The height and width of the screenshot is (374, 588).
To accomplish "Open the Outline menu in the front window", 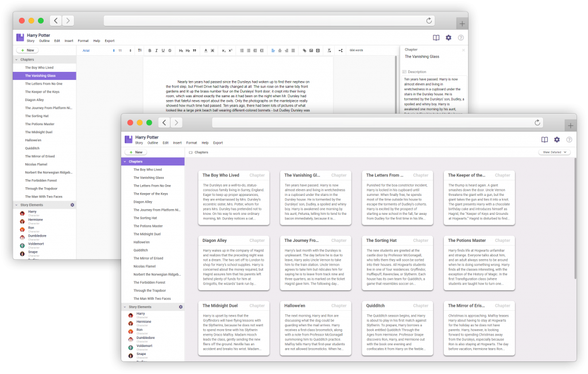I will pos(153,142).
